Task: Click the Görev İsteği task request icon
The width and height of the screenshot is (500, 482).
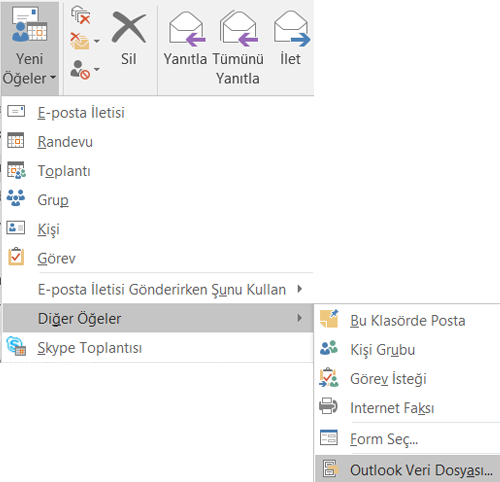Action: [329, 378]
